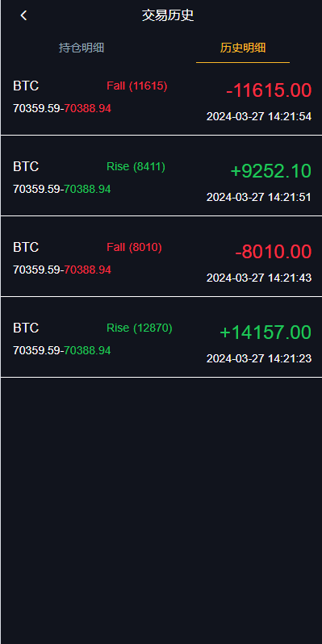Viewport: 322px width, 644px height.
Task: Click BTC label in the 14:21:23 trade
Action: click(x=26, y=328)
